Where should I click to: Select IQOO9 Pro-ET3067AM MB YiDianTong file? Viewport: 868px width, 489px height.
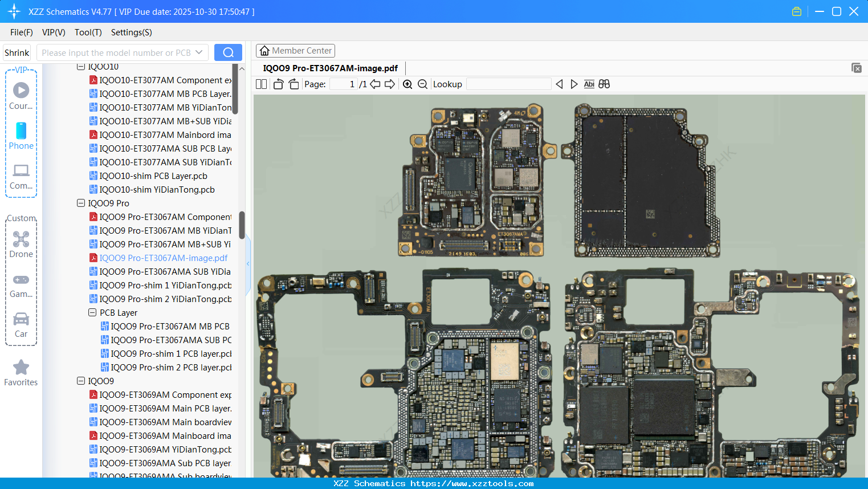[x=165, y=230]
